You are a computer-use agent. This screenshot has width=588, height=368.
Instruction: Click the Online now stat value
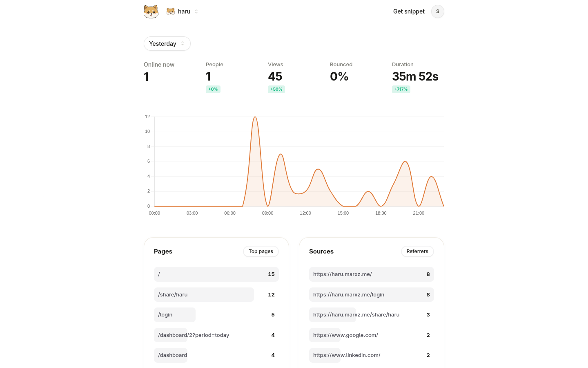coord(147,77)
